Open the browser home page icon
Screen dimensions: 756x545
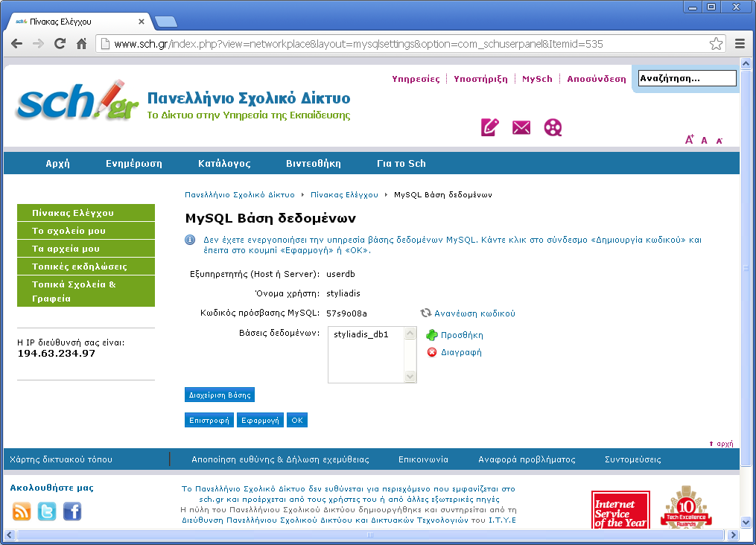[81, 44]
